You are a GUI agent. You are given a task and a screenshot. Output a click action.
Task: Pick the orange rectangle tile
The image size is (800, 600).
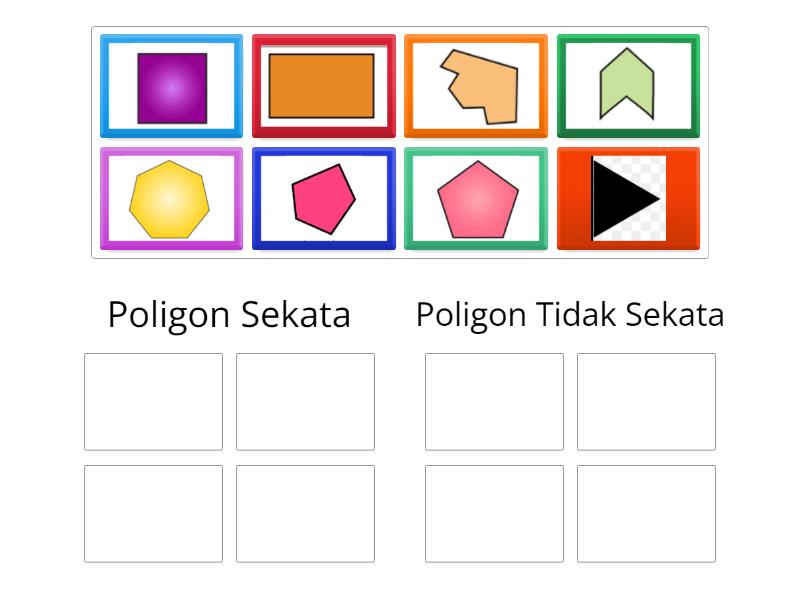(x=322, y=86)
